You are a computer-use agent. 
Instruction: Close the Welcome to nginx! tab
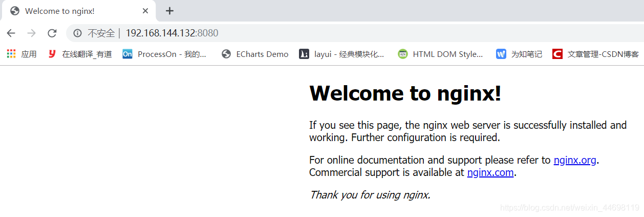[x=145, y=11]
